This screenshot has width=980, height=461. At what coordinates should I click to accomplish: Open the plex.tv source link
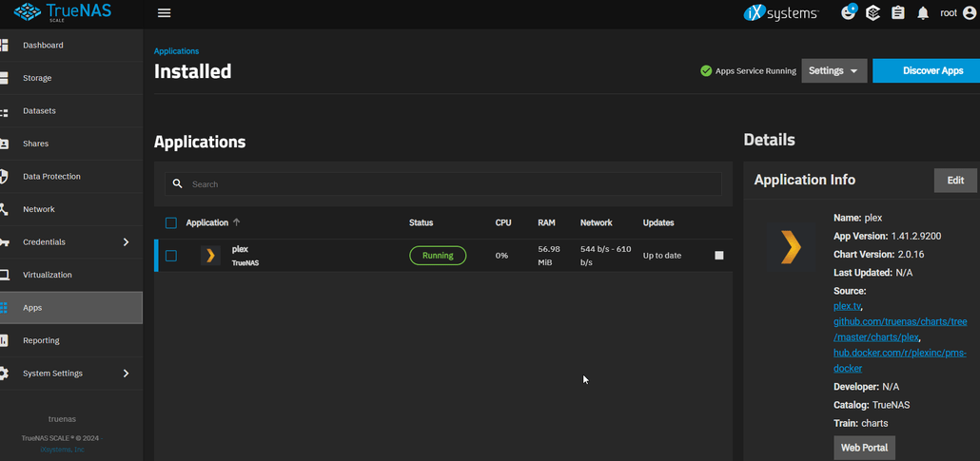pos(847,306)
